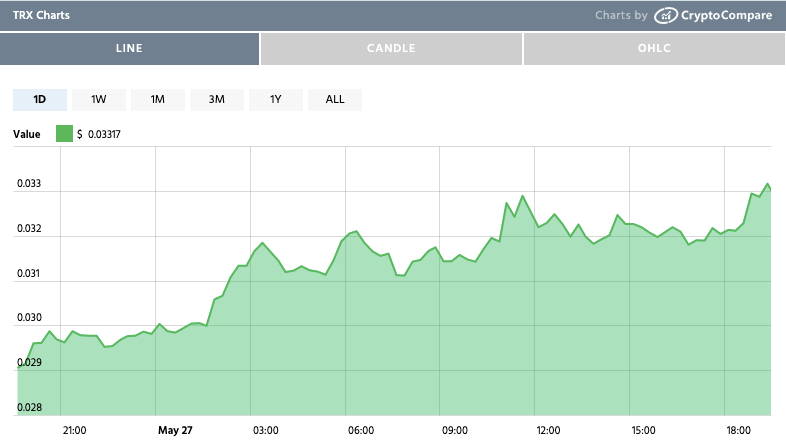The image size is (786, 443).
Task: Switch to the LINE chart tab
Action: pyautogui.click(x=130, y=48)
